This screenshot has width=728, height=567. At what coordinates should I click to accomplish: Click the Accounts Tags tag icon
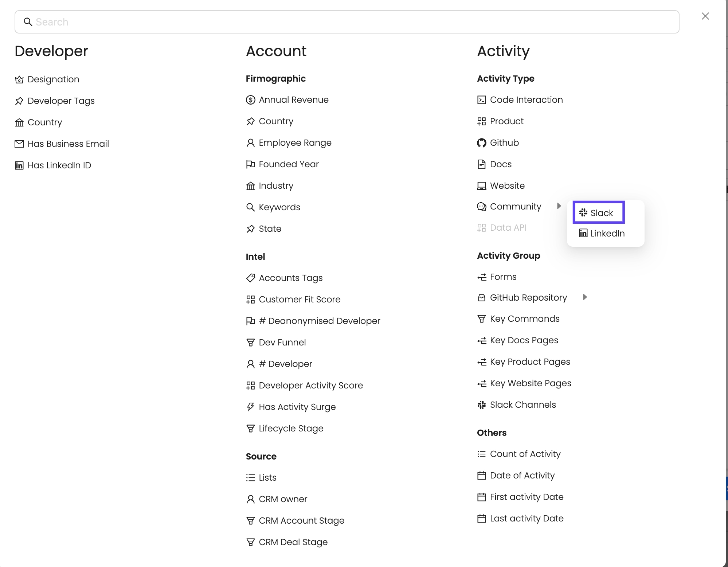click(x=251, y=278)
